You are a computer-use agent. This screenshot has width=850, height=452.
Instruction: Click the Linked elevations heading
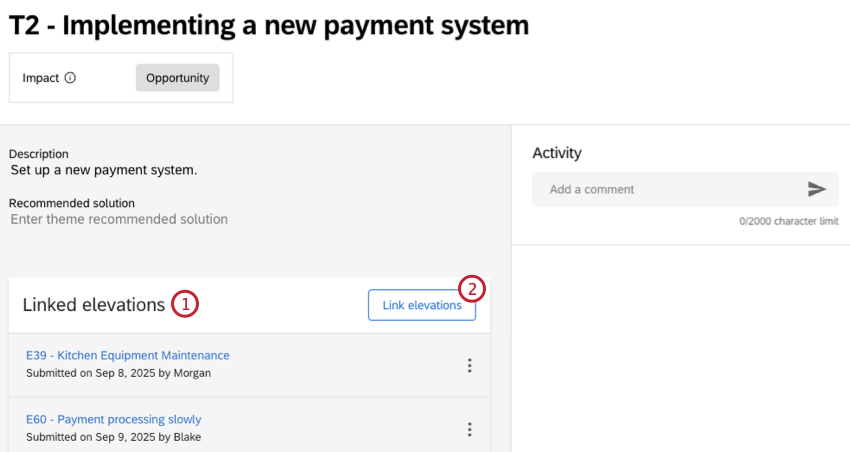[x=94, y=305]
